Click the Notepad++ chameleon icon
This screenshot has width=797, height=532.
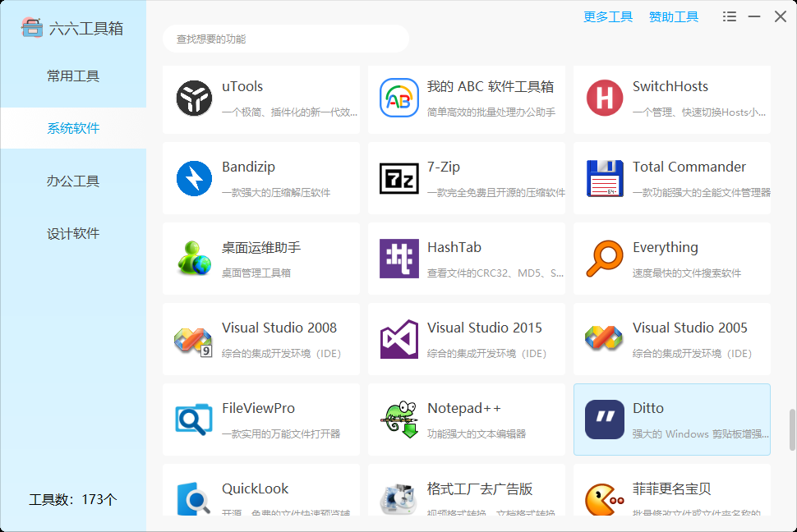tap(399, 420)
